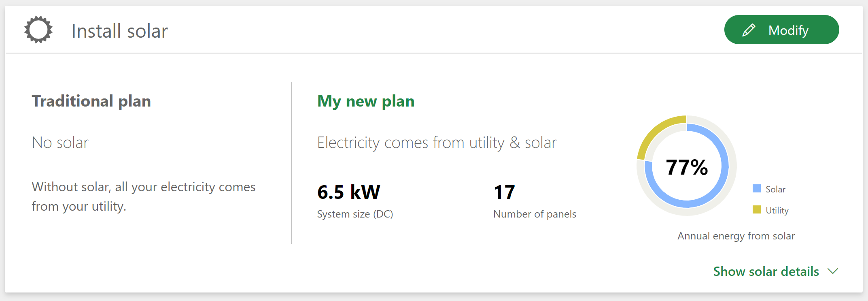Screen dimensions: 868x301
Task: Click the Number of panels label
Action: 535,214
